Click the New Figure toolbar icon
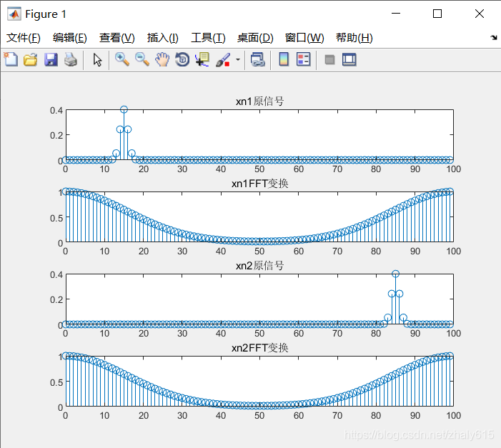This screenshot has width=501, height=448. point(11,60)
